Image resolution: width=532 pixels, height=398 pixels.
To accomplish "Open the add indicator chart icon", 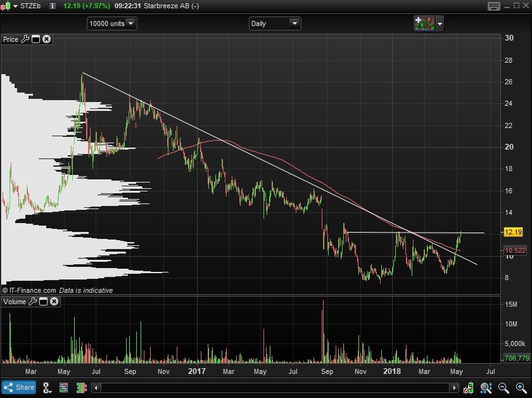I will (424, 24).
